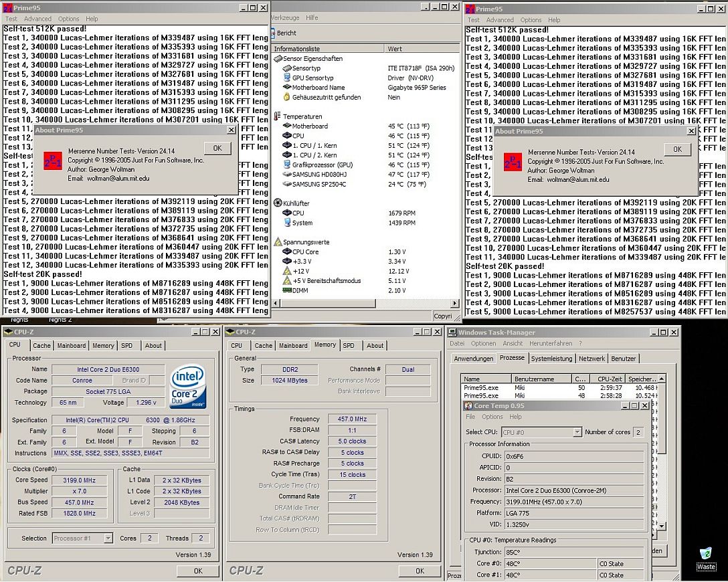The height and width of the screenshot is (582, 728).
Task: Select Prime95.exe row with CPU-Zeit 2:58:28
Action: (559, 396)
